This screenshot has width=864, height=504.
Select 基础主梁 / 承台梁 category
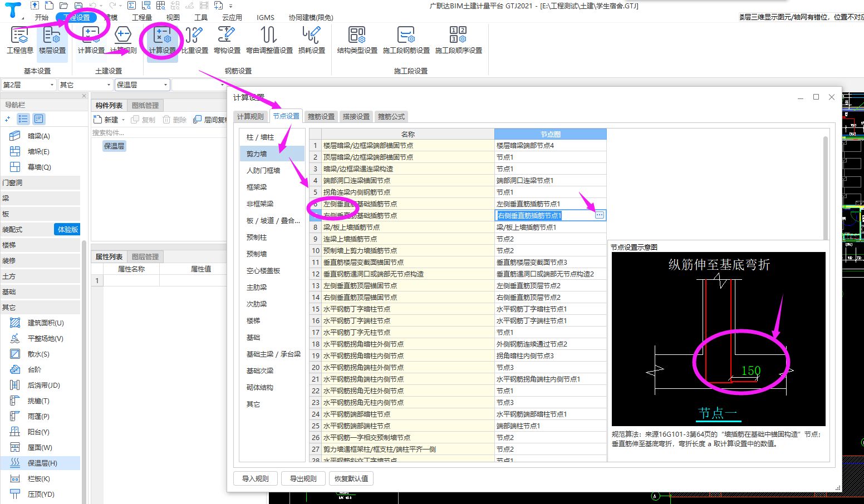pos(272,354)
